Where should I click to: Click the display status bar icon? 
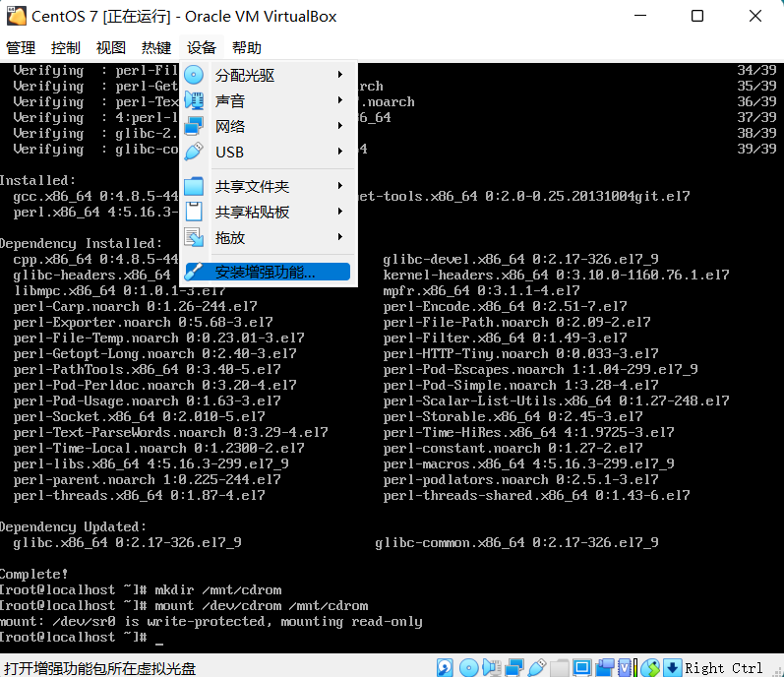582,667
